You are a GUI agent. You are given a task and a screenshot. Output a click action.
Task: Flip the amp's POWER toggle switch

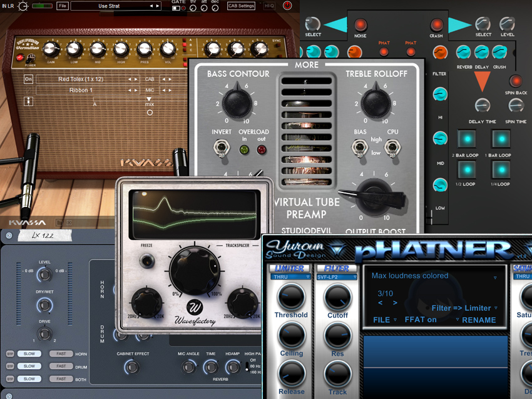point(31,59)
